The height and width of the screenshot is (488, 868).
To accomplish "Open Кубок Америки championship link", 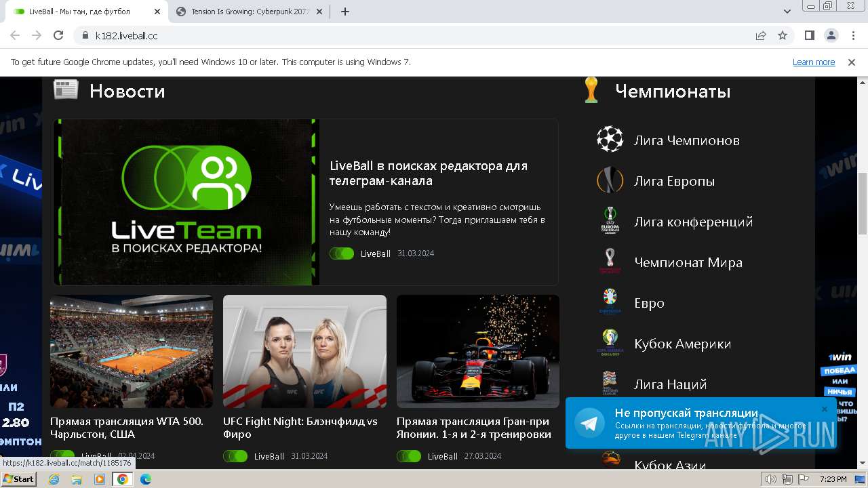I will 682,344.
